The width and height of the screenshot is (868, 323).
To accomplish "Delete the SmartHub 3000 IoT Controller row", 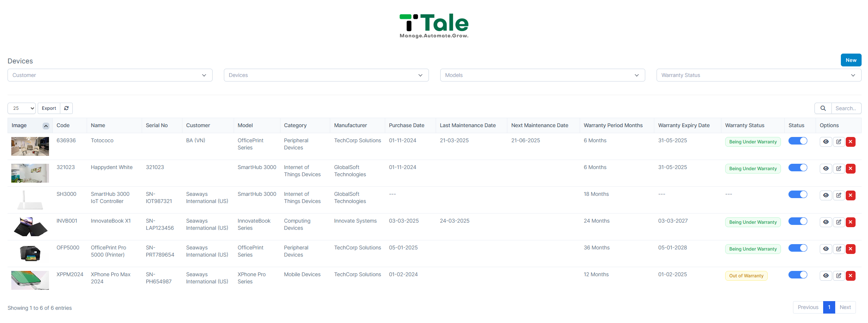I will tap(851, 195).
